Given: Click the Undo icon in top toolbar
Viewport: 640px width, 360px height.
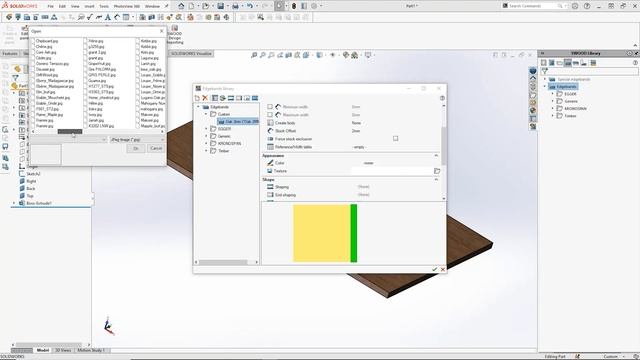Looking at the screenshot, I should tap(249, 6).
